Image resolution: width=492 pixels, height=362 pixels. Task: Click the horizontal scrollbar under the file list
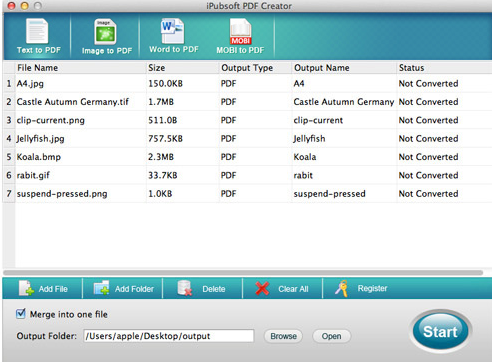(x=243, y=273)
